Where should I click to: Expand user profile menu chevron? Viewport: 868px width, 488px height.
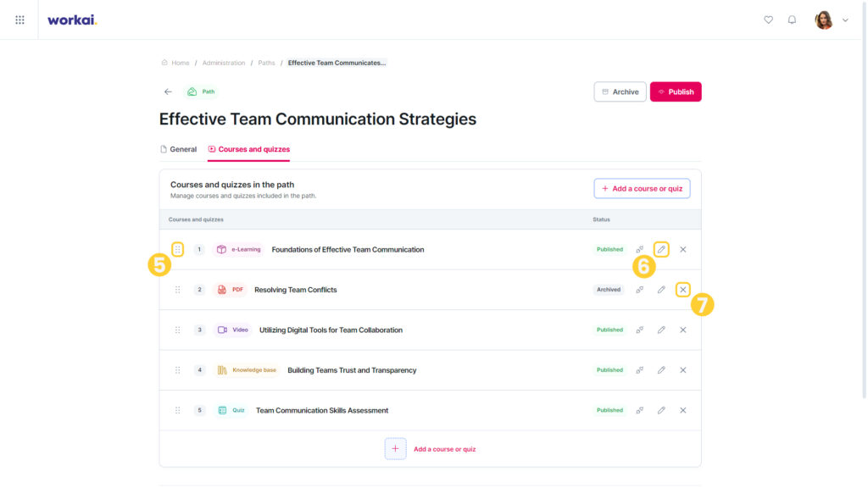pyautogui.click(x=845, y=20)
